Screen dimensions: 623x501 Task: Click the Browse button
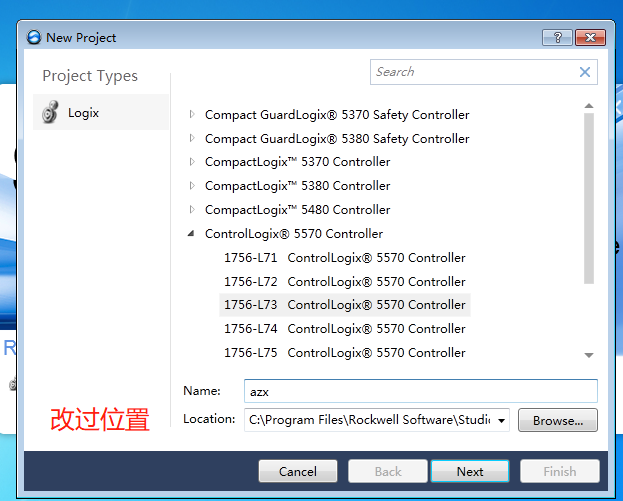564,420
